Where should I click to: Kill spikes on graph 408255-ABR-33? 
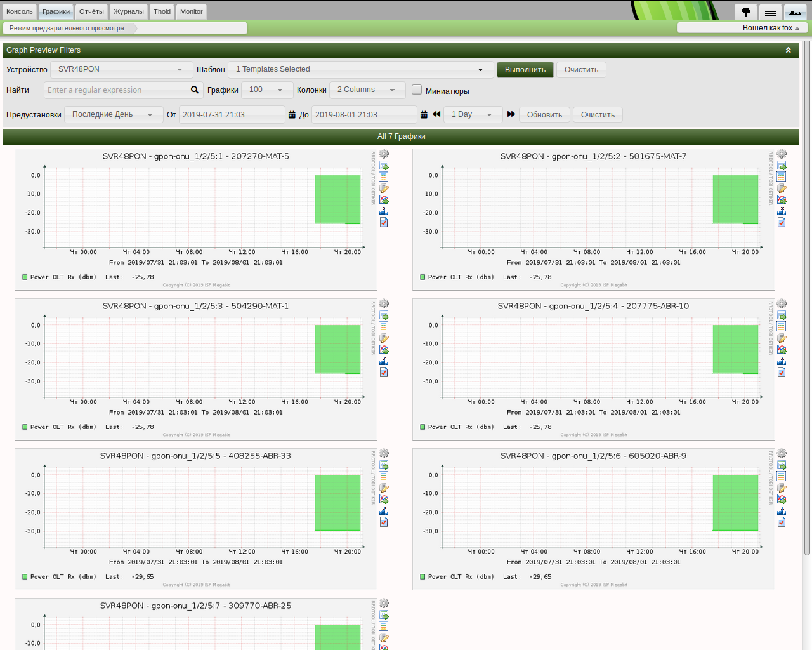pos(384,510)
